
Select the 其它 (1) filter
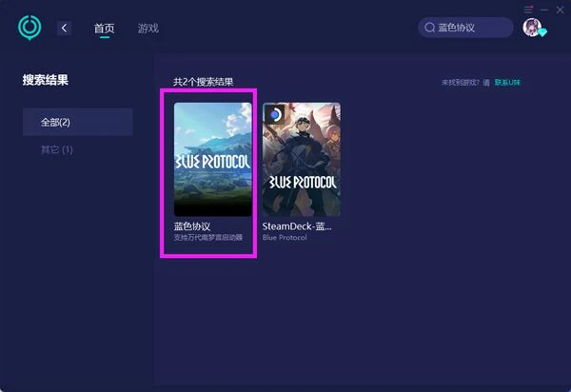[x=57, y=149]
